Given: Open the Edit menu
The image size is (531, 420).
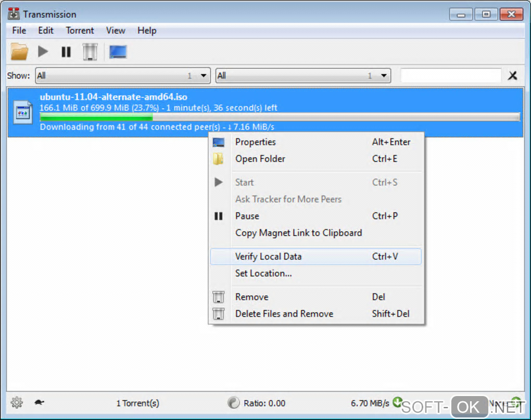Looking at the screenshot, I should click(45, 31).
